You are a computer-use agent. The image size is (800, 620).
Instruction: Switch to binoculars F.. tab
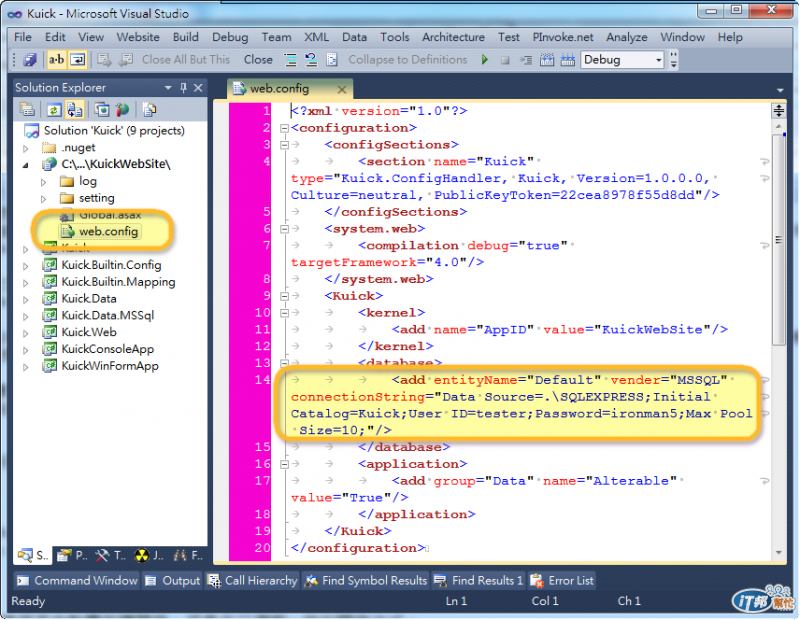(x=188, y=555)
